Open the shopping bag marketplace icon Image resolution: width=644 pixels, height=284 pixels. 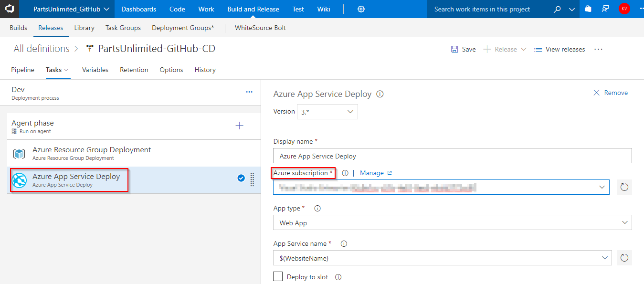tap(588, 9)
